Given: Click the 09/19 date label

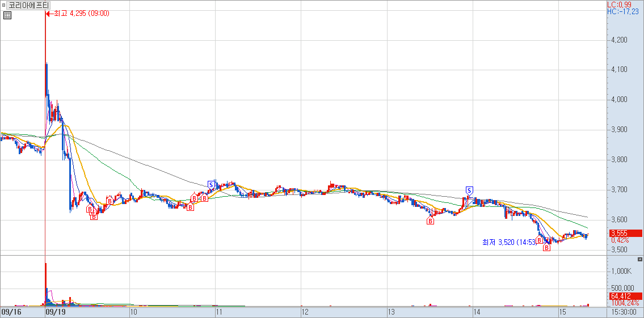Looking at the screenshot, I should (x=54, y=312).
